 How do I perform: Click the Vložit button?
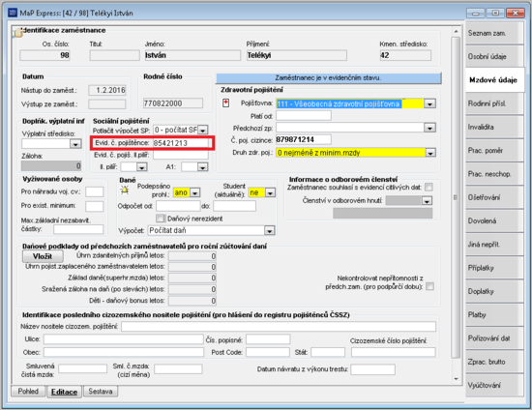pyautogui.click(x=43, y=256)
